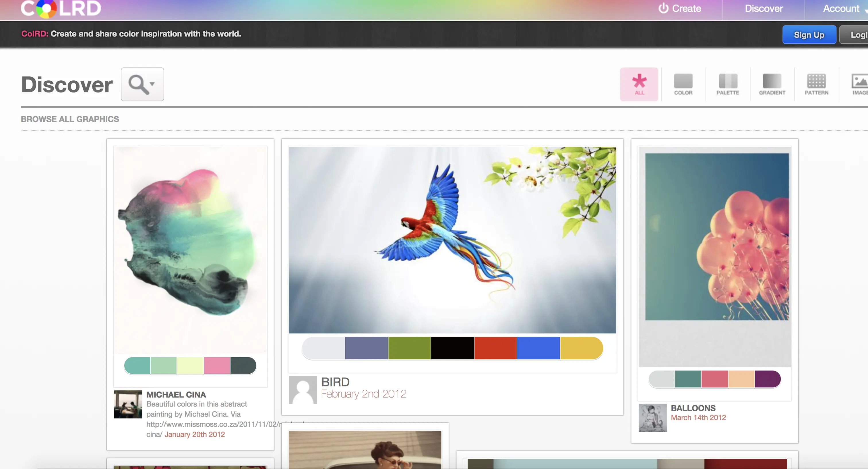
Task: Pick the pink swatch in Michael Cina palette
Action: click(217, 366)
